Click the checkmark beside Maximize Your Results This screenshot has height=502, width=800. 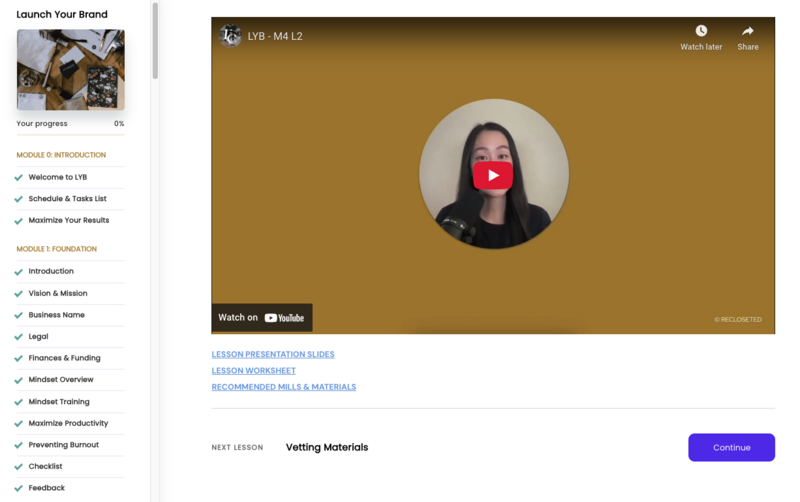point(19,221)
